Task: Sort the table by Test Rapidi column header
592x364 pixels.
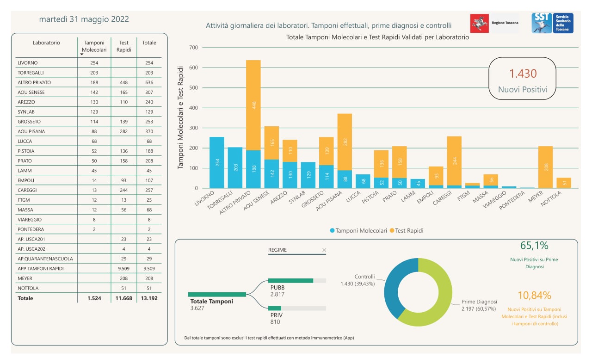Action: [x=123, y=46]
